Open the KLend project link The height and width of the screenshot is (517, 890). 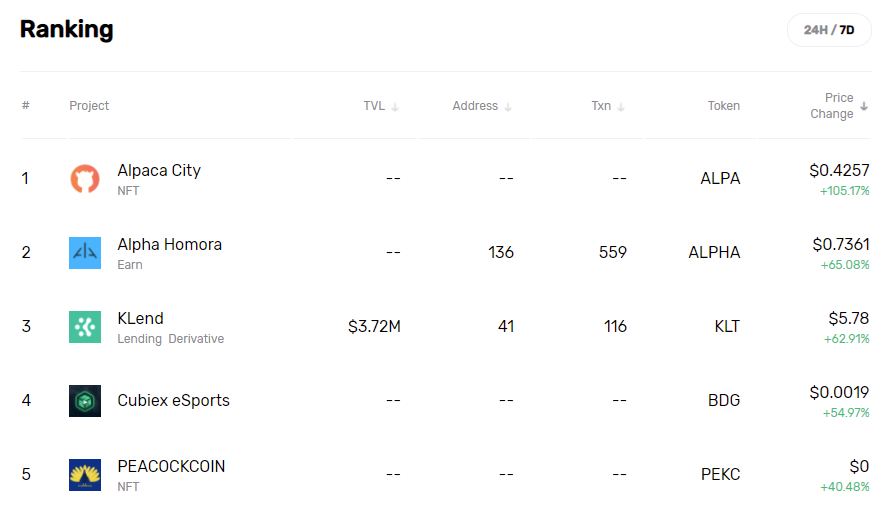(x=140, y=318)
